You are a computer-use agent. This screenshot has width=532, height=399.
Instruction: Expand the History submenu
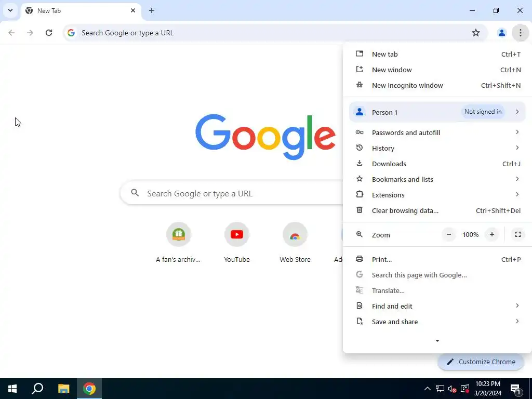[437, 148]
